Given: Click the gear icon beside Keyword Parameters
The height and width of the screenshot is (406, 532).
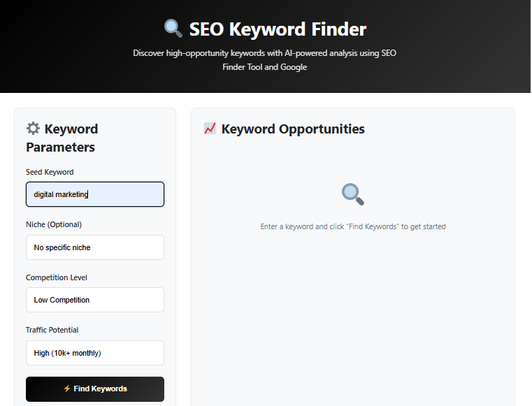Looking at the screenshot, I should tap(33, 129).
